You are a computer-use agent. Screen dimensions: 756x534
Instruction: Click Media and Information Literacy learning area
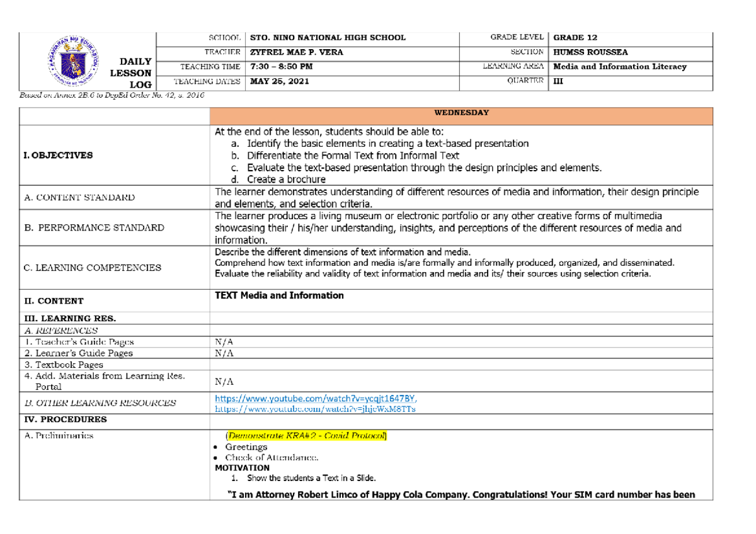pos(620,67)
